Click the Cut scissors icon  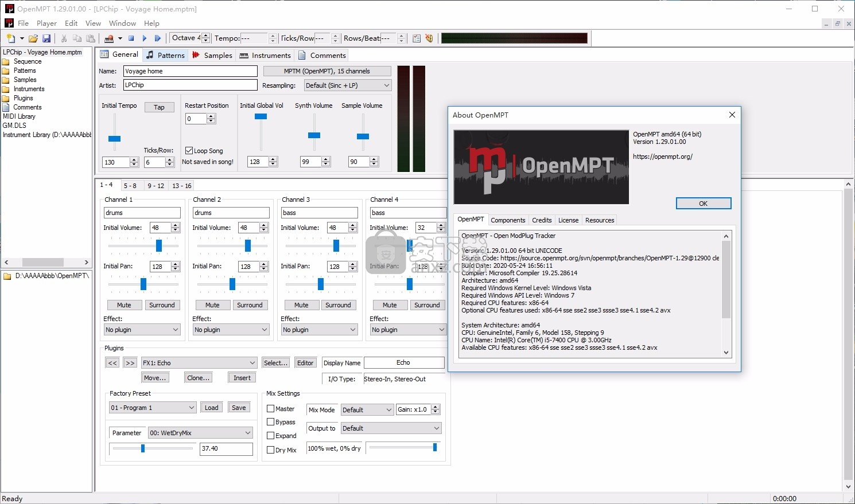pos(64,38)
